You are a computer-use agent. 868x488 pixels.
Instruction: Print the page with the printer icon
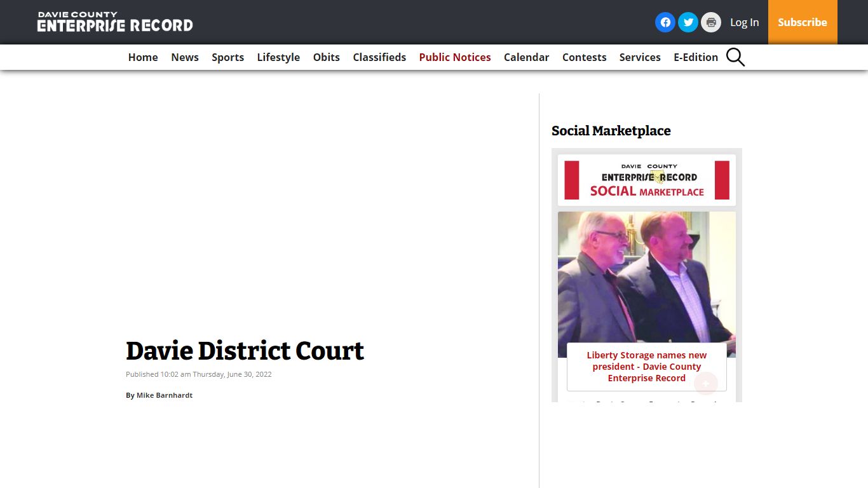[x=711, y=22]
